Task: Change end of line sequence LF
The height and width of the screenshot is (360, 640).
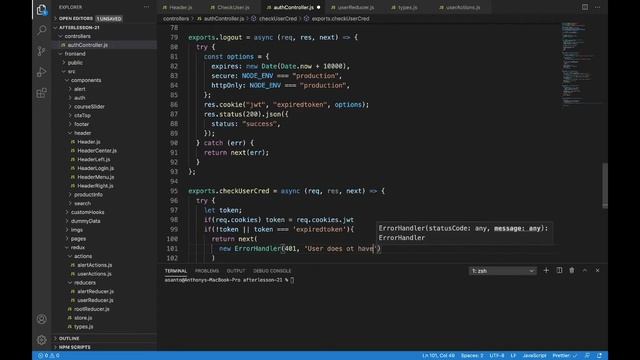Action: tap(513, 356)
